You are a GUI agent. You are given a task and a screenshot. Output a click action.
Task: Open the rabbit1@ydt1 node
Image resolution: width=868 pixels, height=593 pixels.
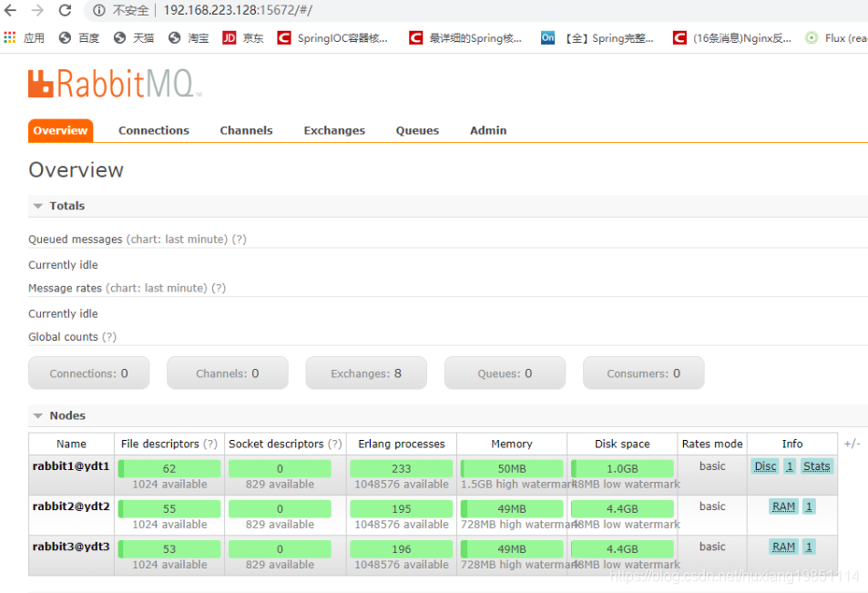click(x=71, y=466)
